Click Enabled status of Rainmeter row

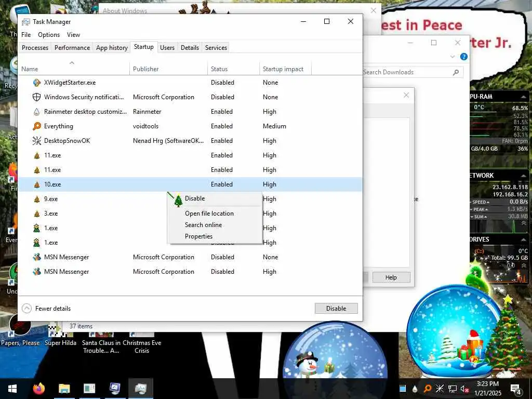pos(221,112)
